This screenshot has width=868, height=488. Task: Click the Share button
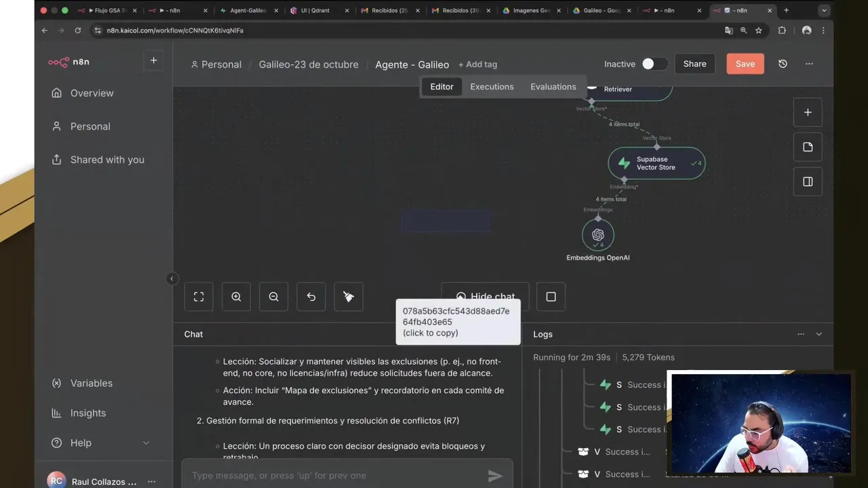click(695, 64)
